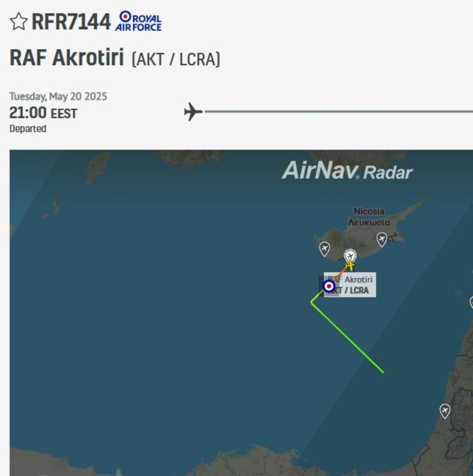This screenshot has width=473, height=476.
Task: Toggle the favorite star next to RFR7144
Action: click(x=17, y=21)
